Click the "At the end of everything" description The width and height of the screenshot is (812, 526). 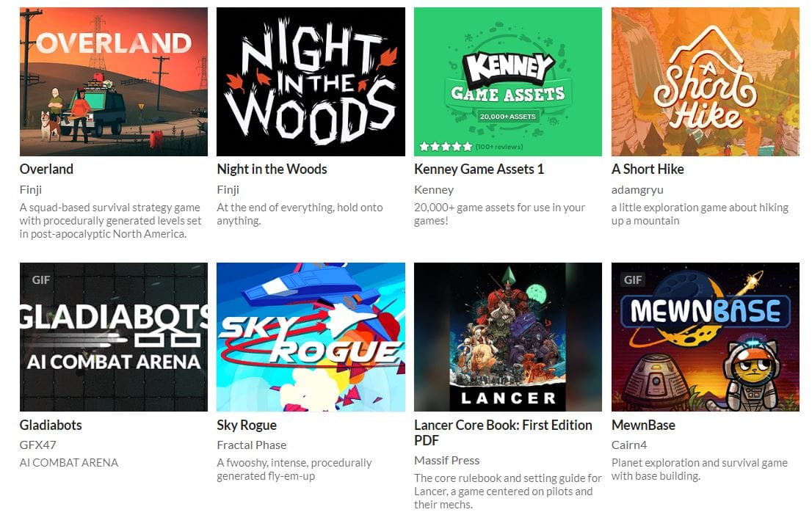tap(300, 214)
